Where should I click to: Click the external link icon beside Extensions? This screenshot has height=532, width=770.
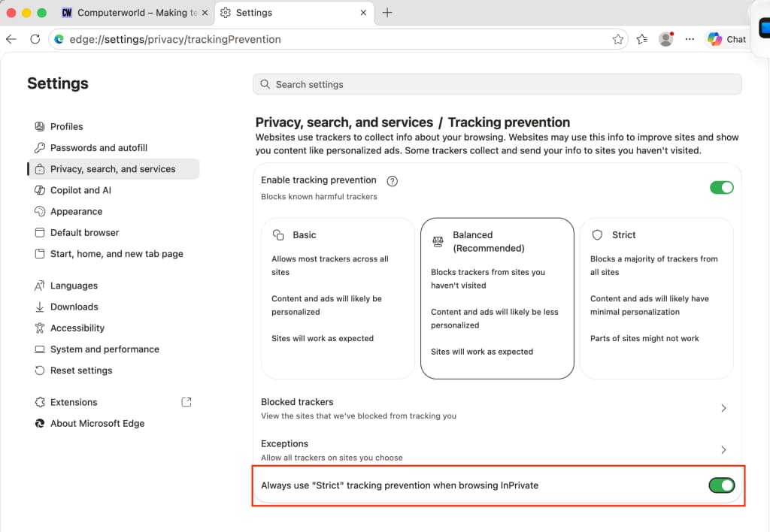pyautogui.click(x=186, y=403)
